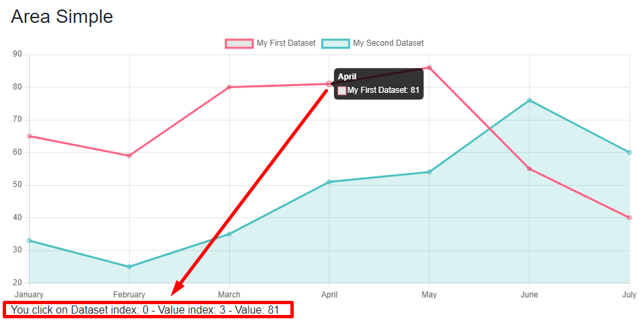Select the March point on teal line
This screenshot has height=323, width=644.
tap(229, 234)
